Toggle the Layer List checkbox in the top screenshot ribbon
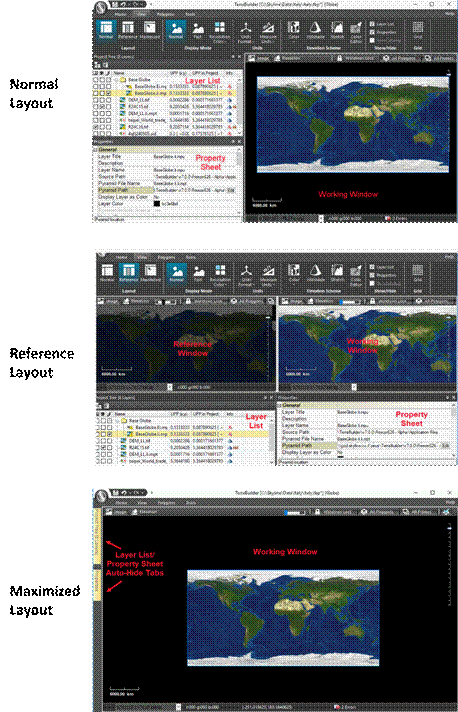The width and height of the screenshot is (458, 712). [x=372, y=24]
